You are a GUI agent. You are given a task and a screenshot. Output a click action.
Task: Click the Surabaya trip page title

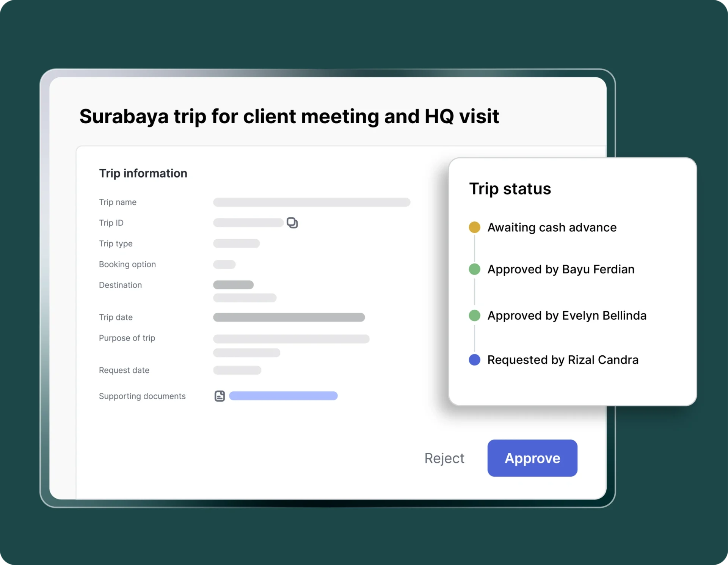click(289, 116)
